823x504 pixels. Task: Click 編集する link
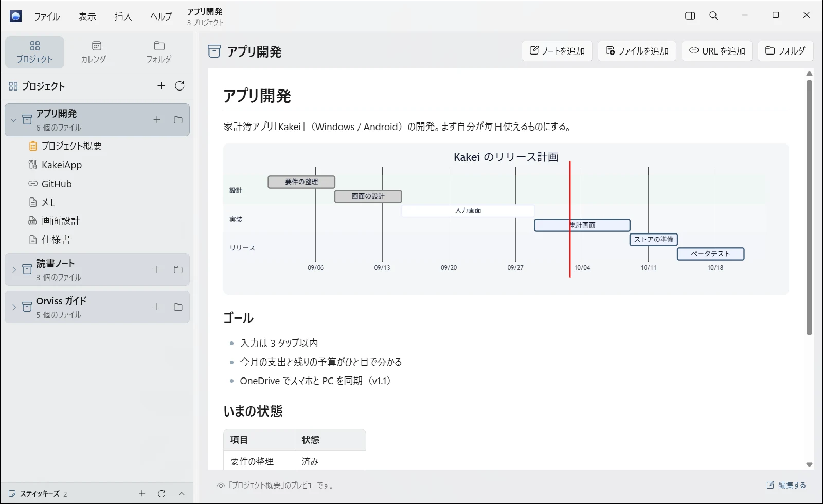point(786,485)
